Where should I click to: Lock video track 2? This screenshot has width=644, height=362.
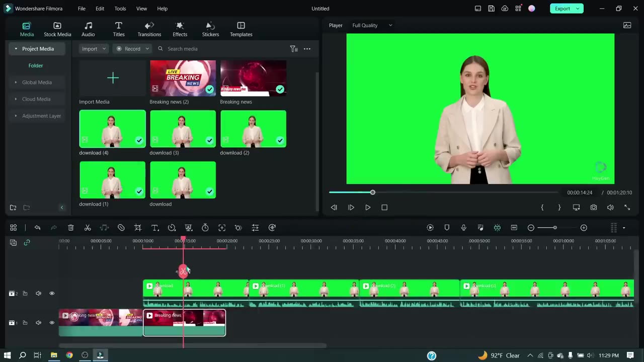tap(25, 294)
